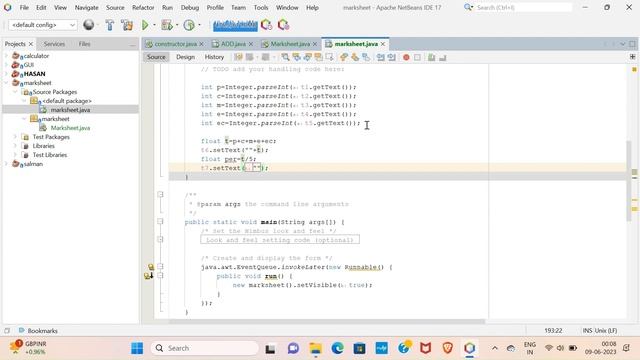Switch to the History view
This screenshot has width=640, height=360.
click(214, 57)
